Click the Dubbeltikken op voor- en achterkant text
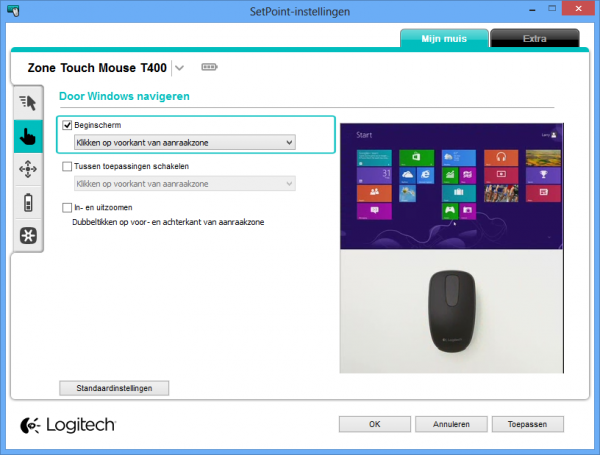 pyautogui.click(x=168, y=222)
